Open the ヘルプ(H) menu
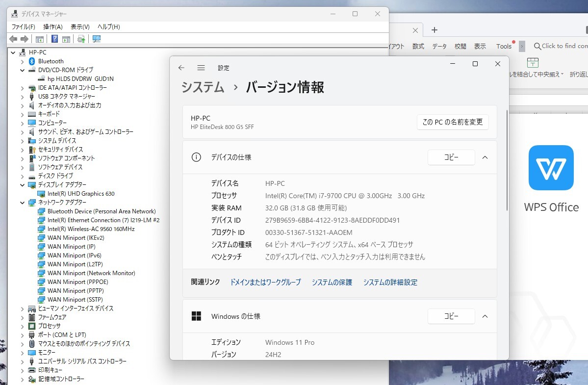This screenshot has height=385, width=588. [109, 27]
